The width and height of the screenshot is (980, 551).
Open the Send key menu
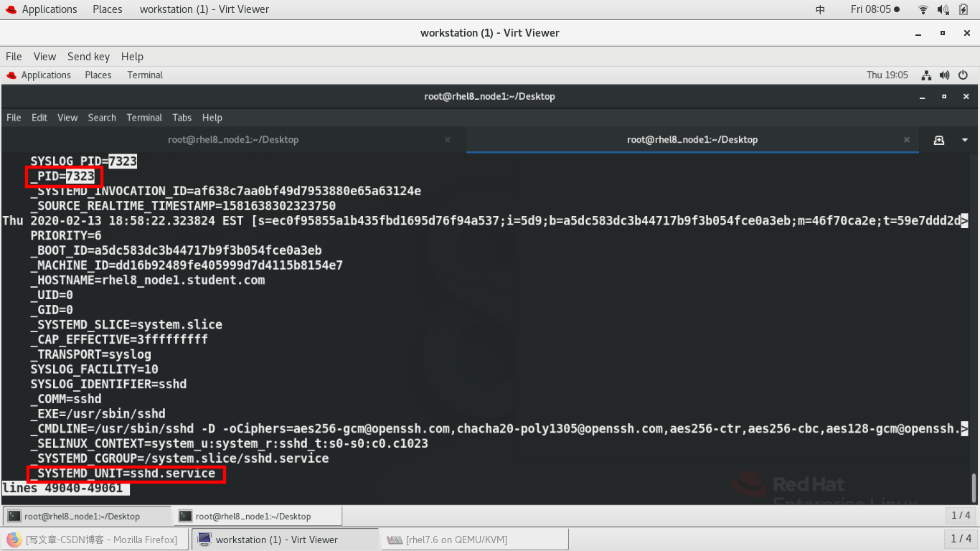[88, 57]
